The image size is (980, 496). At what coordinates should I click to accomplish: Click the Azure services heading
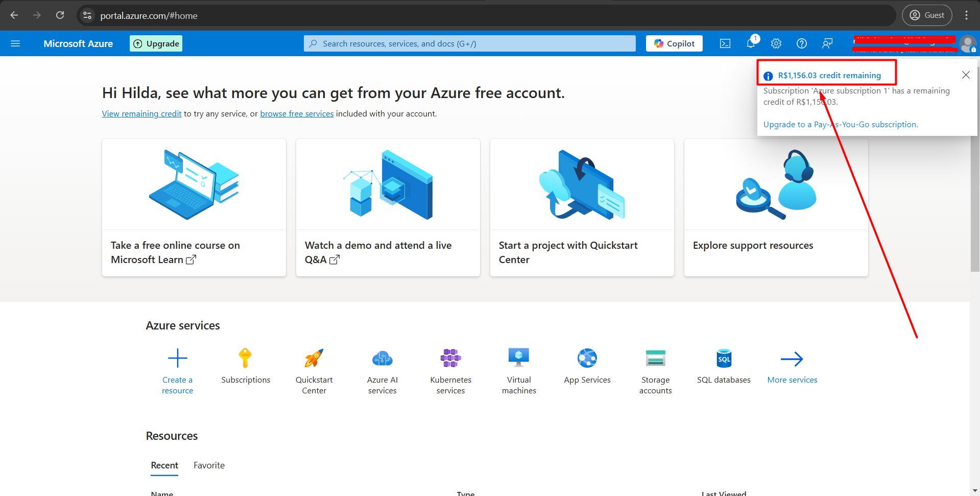183,325
